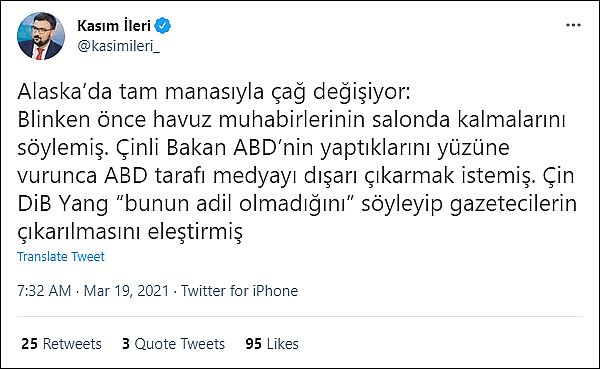Click the final line "çıkarılmasını eleştirmiş"
The height and width of the screenshot is (369, 600).
point(130,232)
